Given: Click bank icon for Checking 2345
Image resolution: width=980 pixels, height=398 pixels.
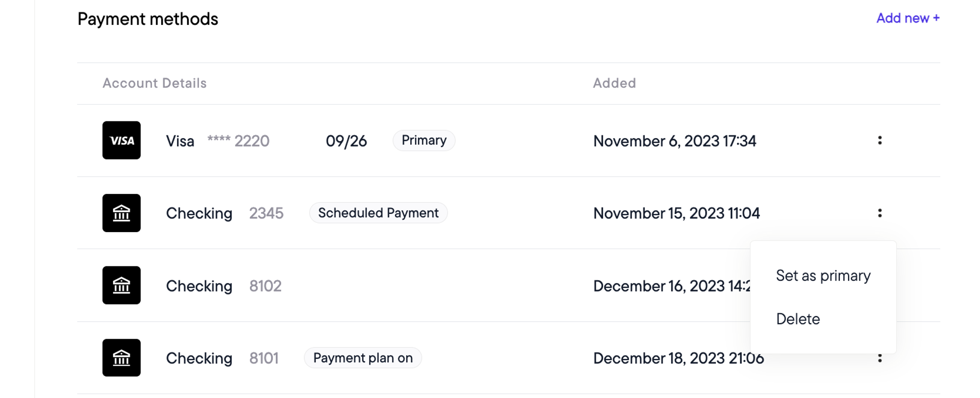Looking at the screenshot, I should [122, 213].
